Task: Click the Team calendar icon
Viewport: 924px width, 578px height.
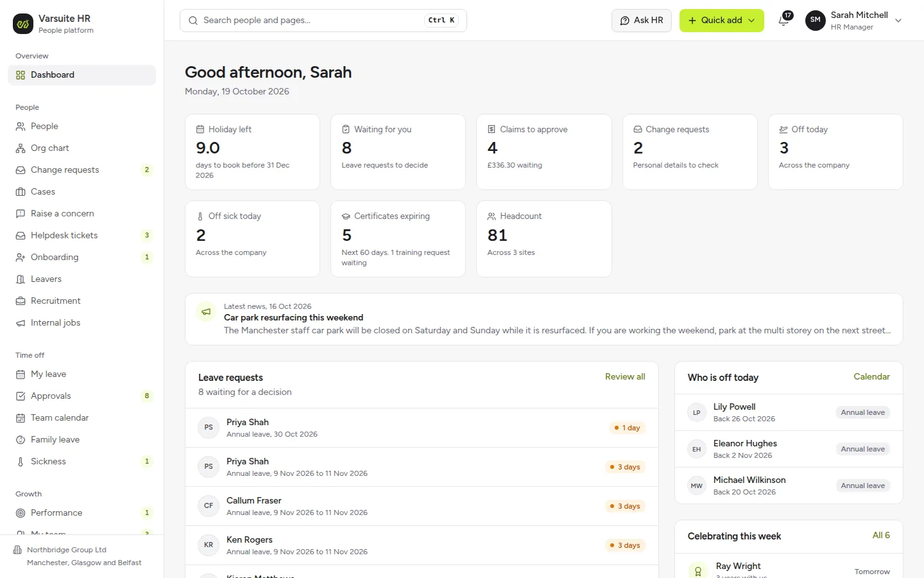Action: (21, 418)
